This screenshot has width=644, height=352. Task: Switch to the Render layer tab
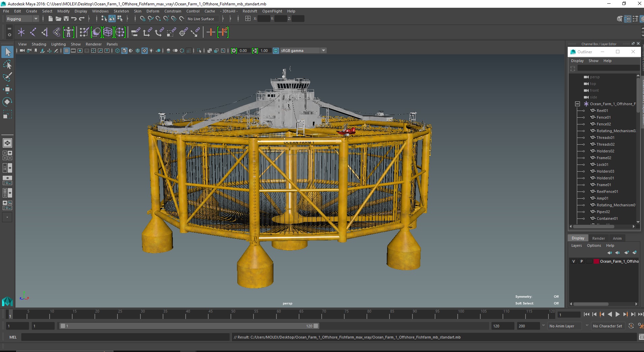point(598,238)
